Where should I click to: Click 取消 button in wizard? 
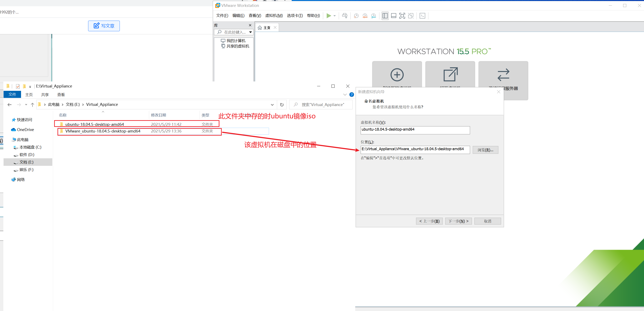click(x=488, y=221)
